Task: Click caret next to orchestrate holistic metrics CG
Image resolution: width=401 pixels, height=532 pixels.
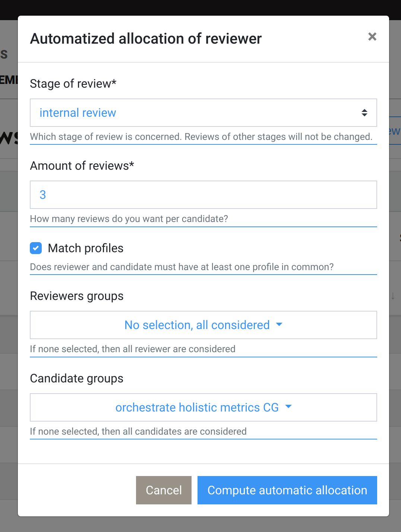Action: [288, 407]
